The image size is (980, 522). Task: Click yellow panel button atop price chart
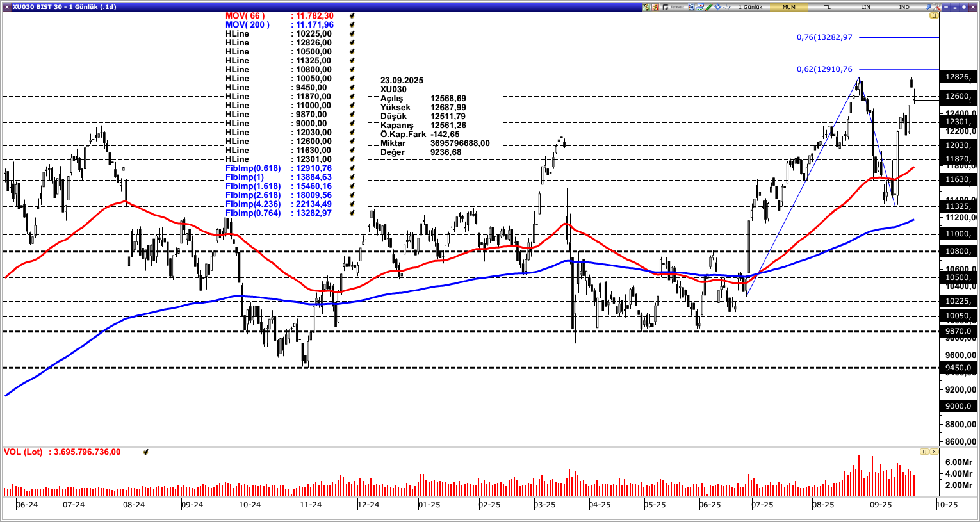tap(934, 15)
